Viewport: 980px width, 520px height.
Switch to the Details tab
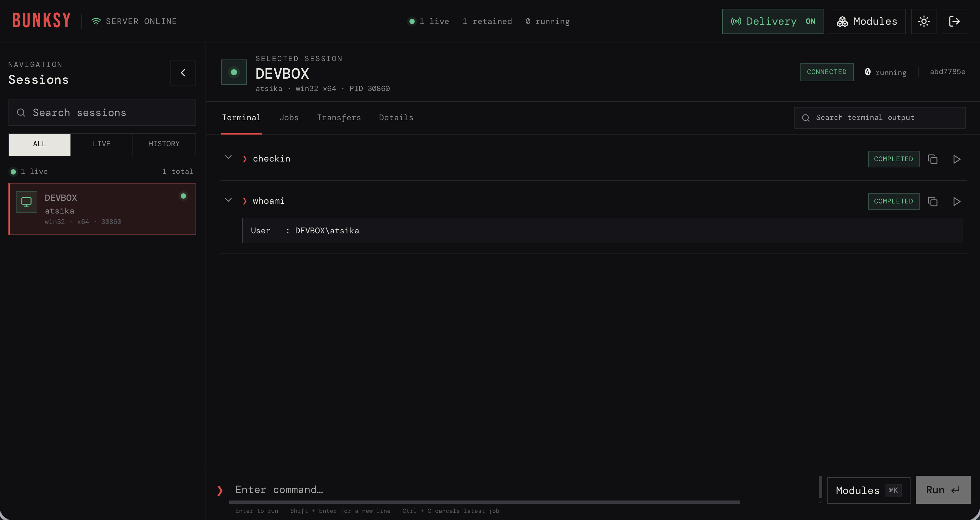[396, 118]
